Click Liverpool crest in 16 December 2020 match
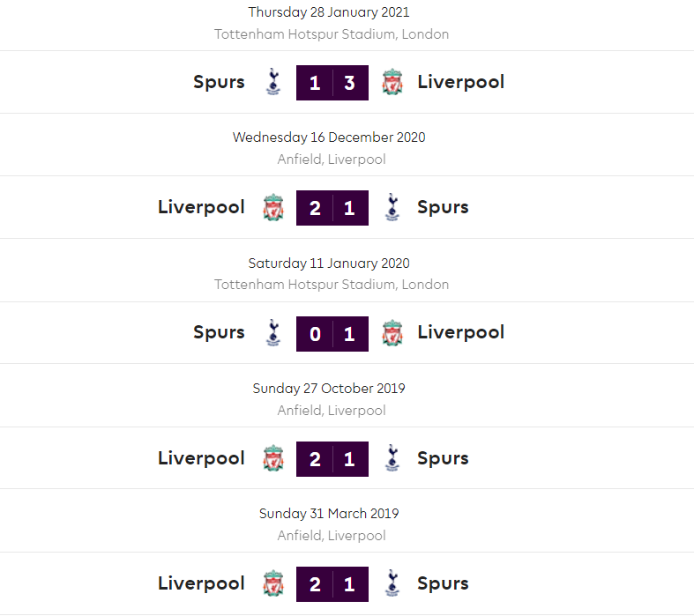This screenshot has width=694, height=616. [272, 208]
